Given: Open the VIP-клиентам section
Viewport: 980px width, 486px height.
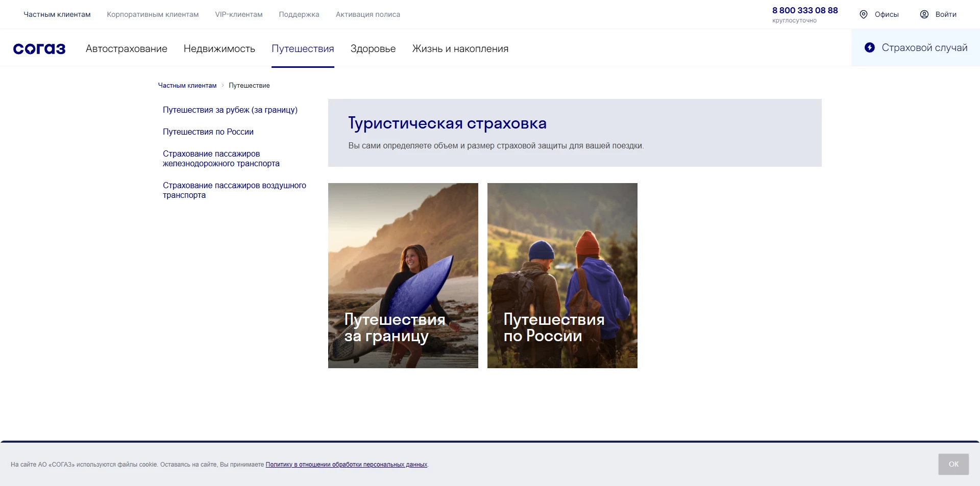Looking at the screenshot, I should (238, 14).
